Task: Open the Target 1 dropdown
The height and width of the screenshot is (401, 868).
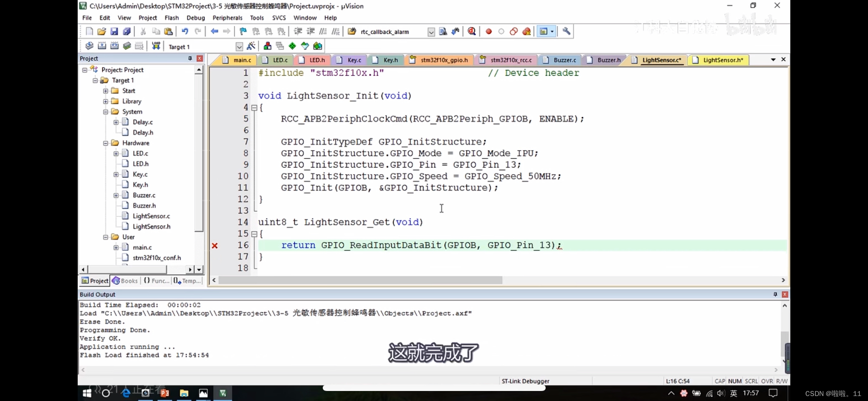Action: point(239,46)
